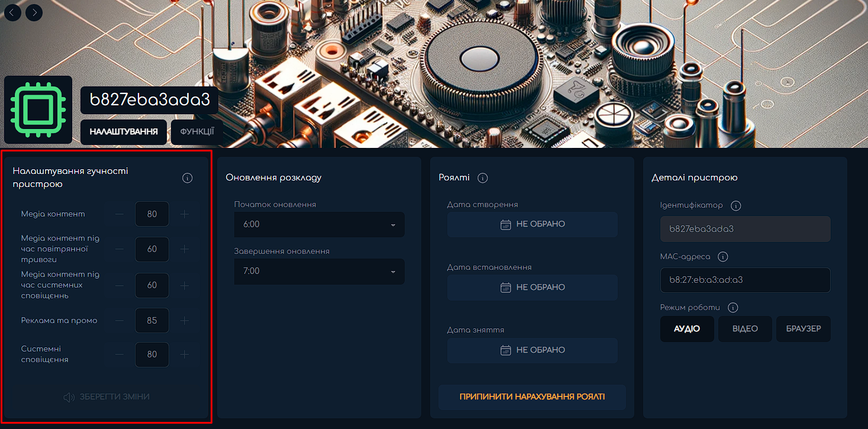Click the Ідентифікатор field b827eba3ada3
The height and width of the screenshot is (429, 868).
click(x=746, y=228)
